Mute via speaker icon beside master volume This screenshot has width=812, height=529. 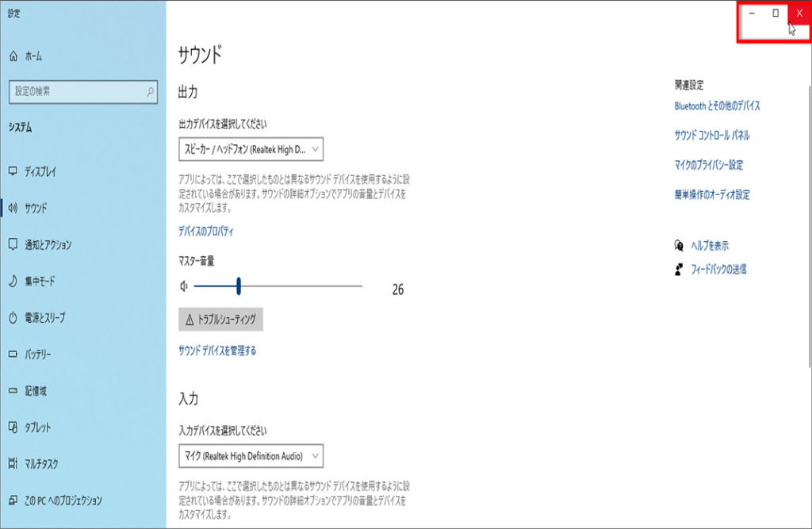[x=184, y=286]
